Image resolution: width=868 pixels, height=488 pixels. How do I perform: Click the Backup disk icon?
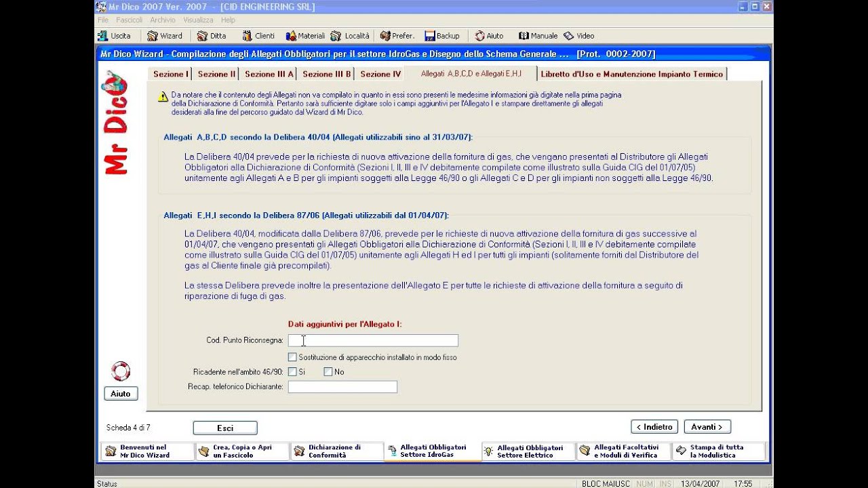pos(430,36)
